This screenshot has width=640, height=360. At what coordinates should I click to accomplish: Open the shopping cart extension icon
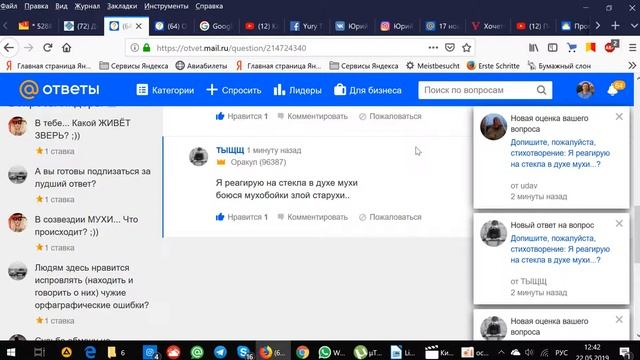pos(572,48)
